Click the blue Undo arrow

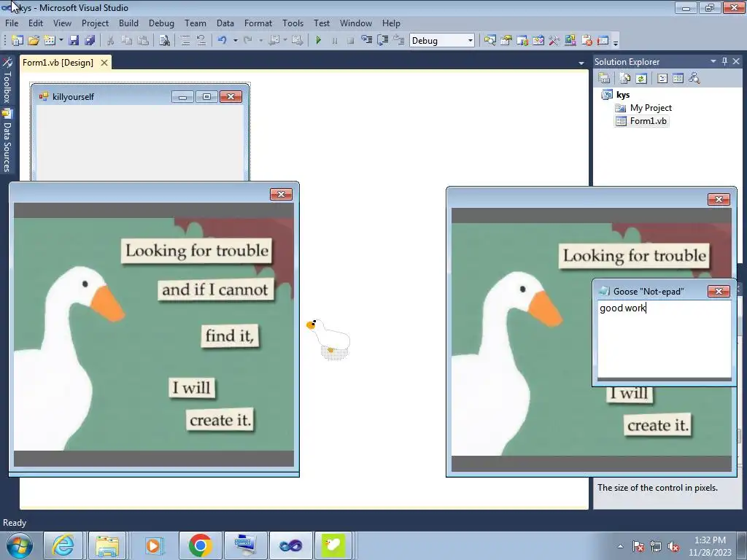(222, 41)
